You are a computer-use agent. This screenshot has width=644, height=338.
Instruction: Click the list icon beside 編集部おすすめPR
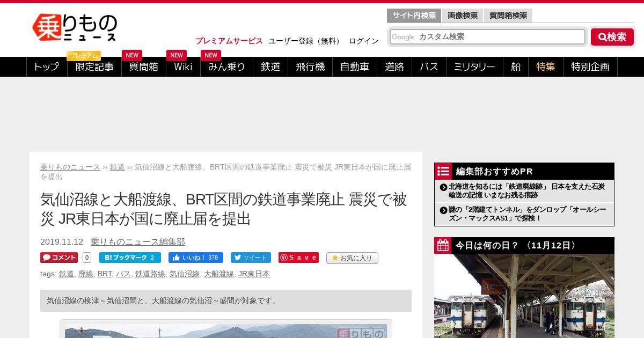(x=443, y=171)
